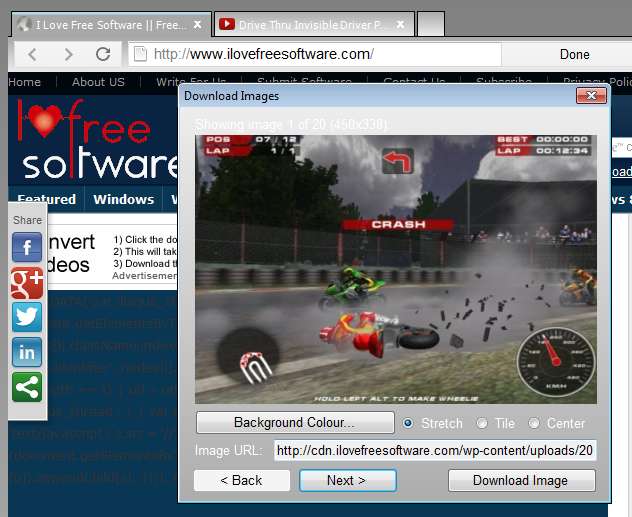Close the Download Images dialog
This screenshot has width=632, height=517.
click(591, 96)
